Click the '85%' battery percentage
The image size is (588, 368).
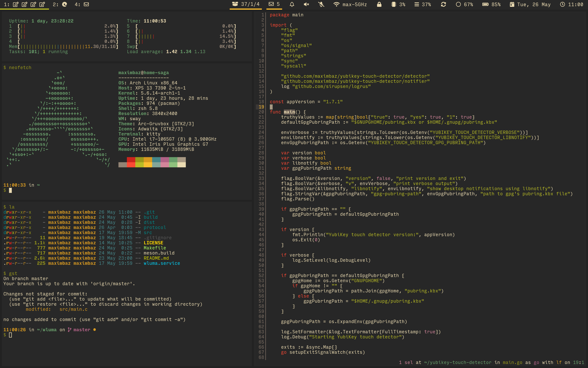pos(496,4)
